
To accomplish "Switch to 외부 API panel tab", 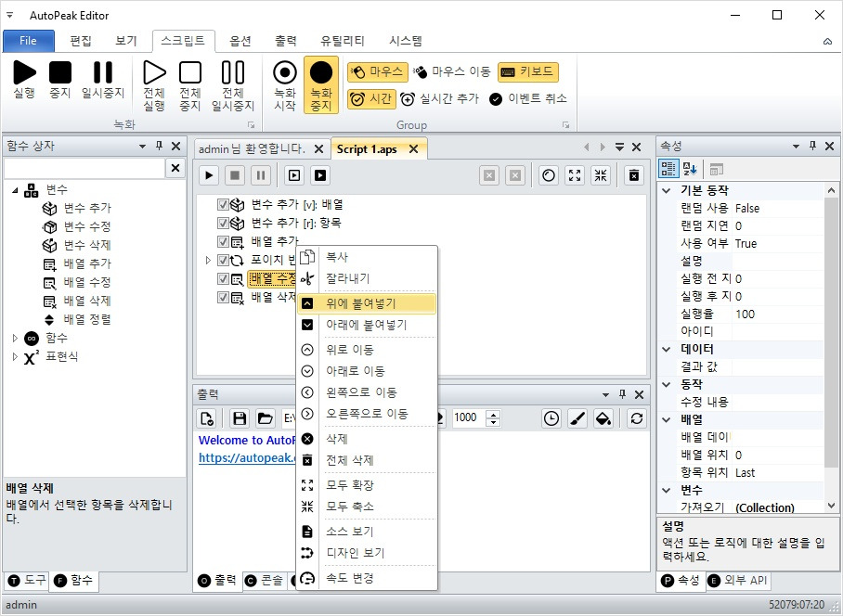I will tap(737, 580).
